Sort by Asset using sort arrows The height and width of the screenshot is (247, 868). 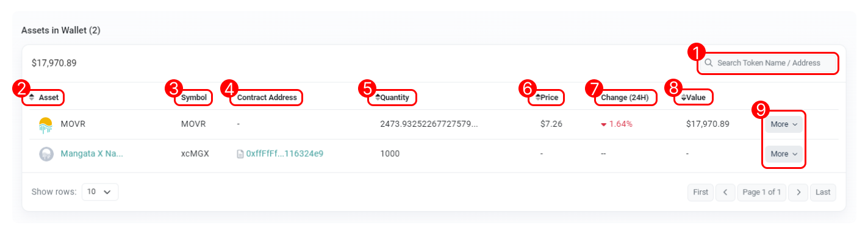coord(32,98)
